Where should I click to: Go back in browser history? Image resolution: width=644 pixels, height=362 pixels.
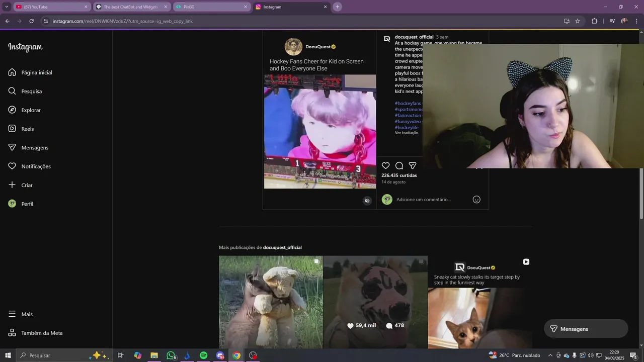(7, 21)
